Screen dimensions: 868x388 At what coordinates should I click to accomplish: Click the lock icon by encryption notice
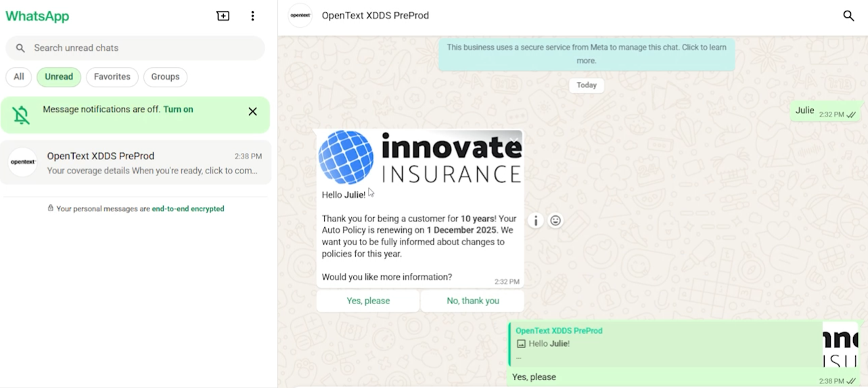point(50,209)
